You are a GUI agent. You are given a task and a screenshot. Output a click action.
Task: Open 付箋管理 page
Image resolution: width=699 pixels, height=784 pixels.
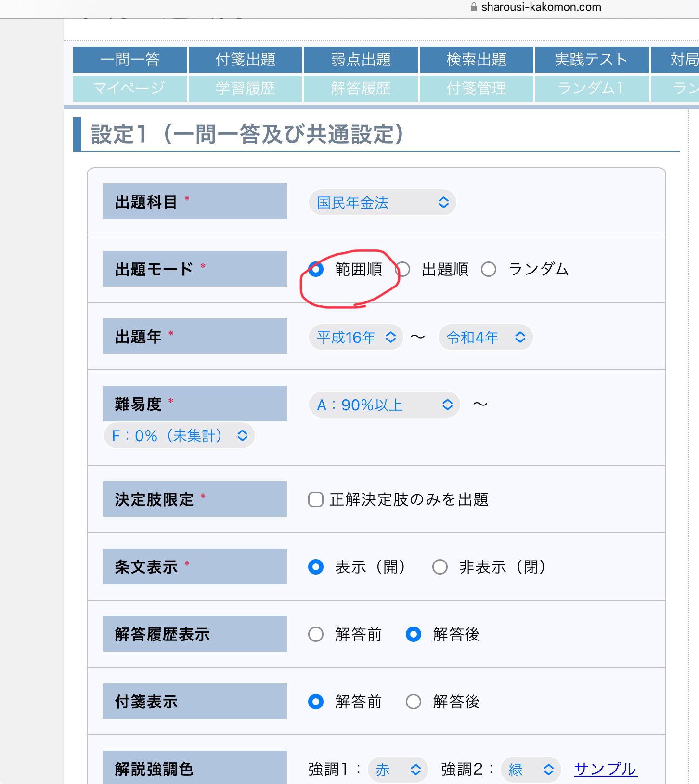477,88
